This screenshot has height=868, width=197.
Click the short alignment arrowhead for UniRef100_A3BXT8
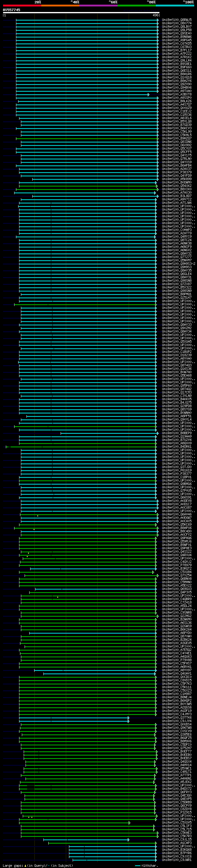[x=148, y=94]
